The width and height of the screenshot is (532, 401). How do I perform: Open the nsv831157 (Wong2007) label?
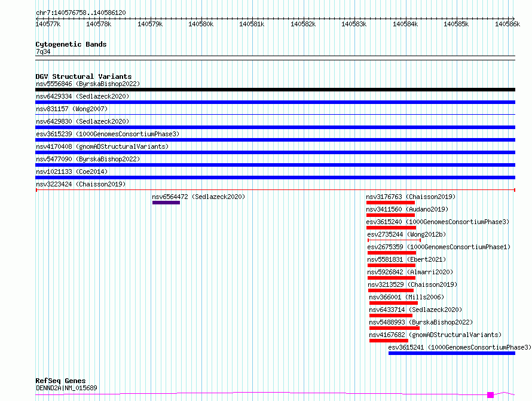click(72, 109)
